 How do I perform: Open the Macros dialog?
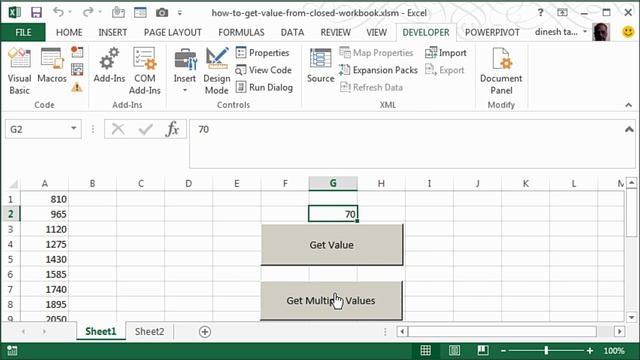(x=52, y=65)
